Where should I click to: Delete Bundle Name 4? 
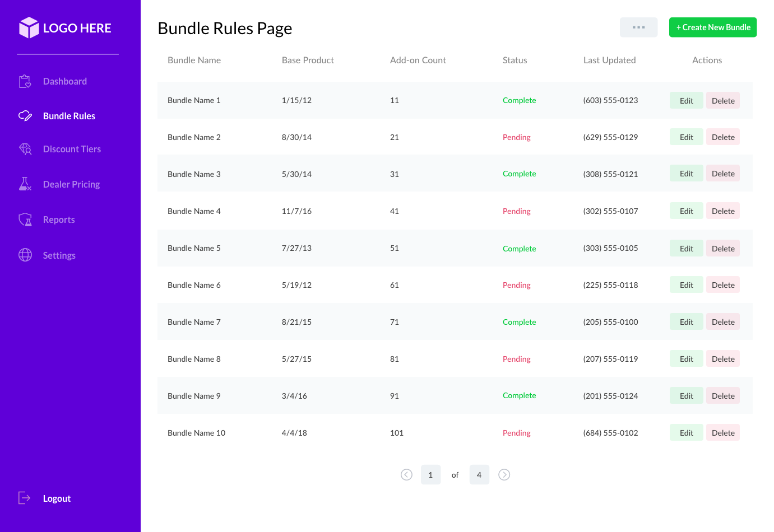[x=723, y=211]
